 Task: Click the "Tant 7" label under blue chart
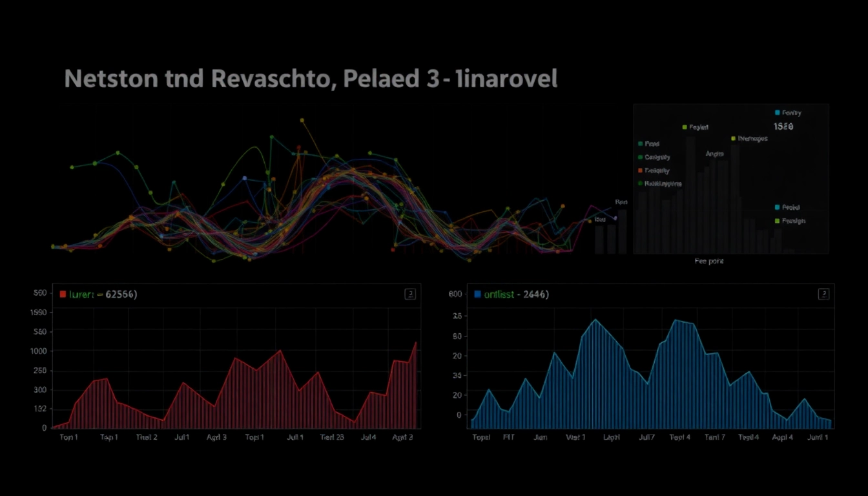pyautogui.click(x=715, y=437)
